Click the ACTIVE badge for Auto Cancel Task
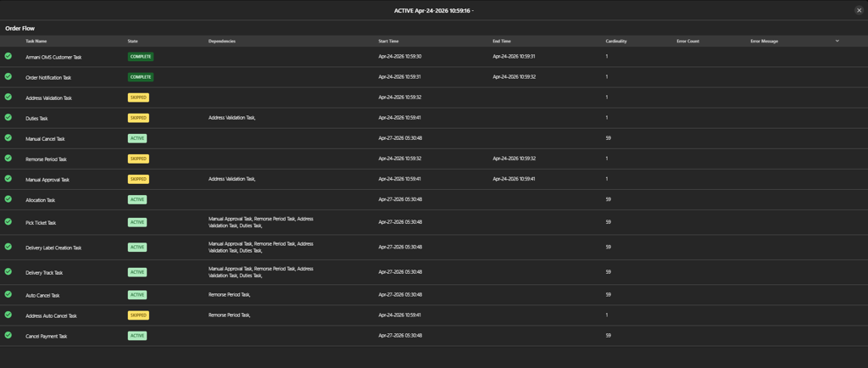 coord(137,295)
